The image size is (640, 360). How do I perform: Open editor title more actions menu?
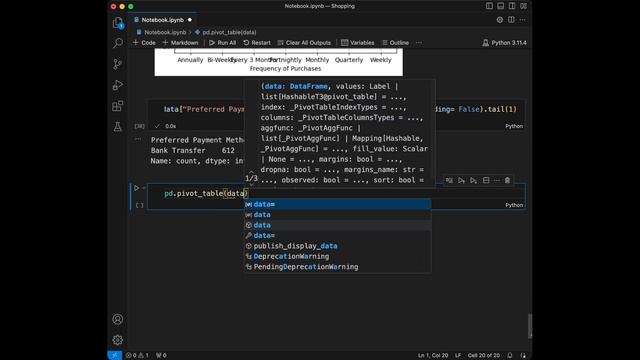(522, 20)
